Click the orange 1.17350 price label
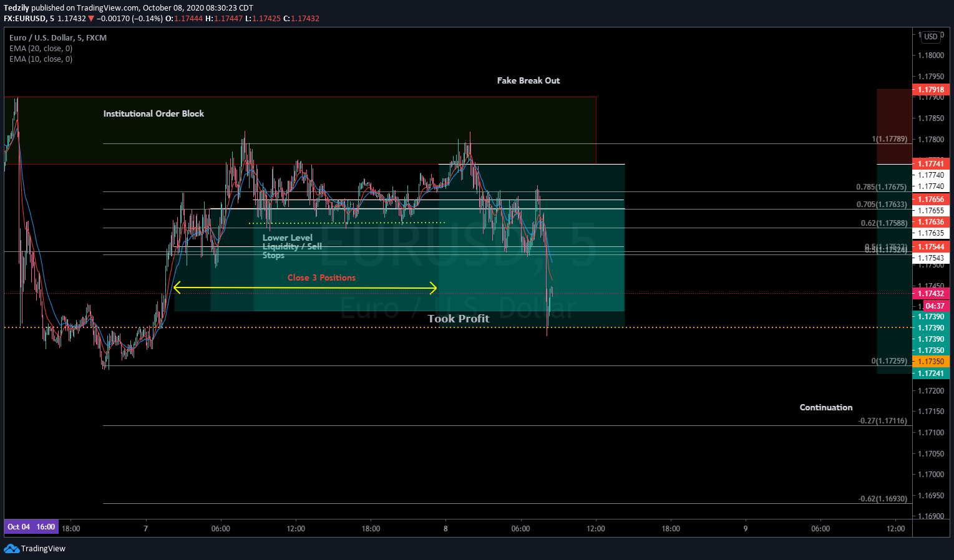Screen dimensions: 954x560 (x=931, y=362)
